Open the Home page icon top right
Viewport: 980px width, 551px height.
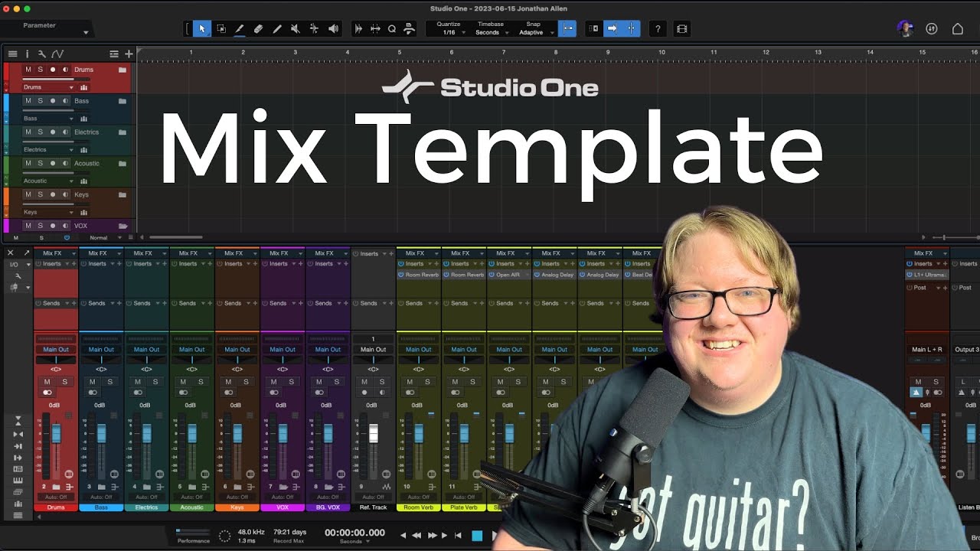tap(957, 29)
